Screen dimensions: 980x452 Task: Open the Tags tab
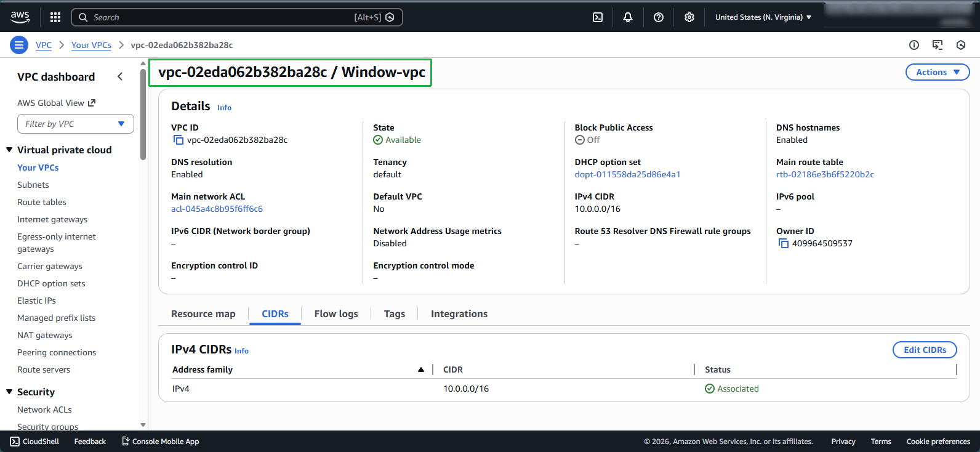pyautogui.click(x=395, y=314)
